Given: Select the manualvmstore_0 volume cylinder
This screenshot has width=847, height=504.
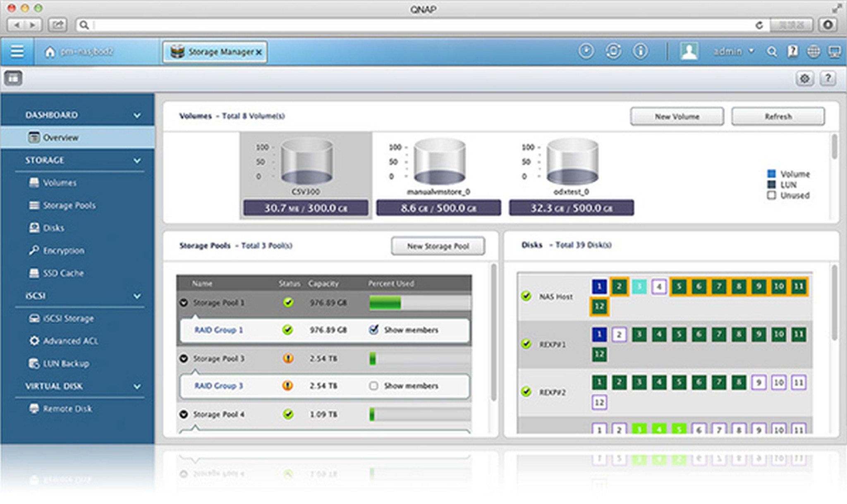Looking at the screenshot, I should coord(439,162).
